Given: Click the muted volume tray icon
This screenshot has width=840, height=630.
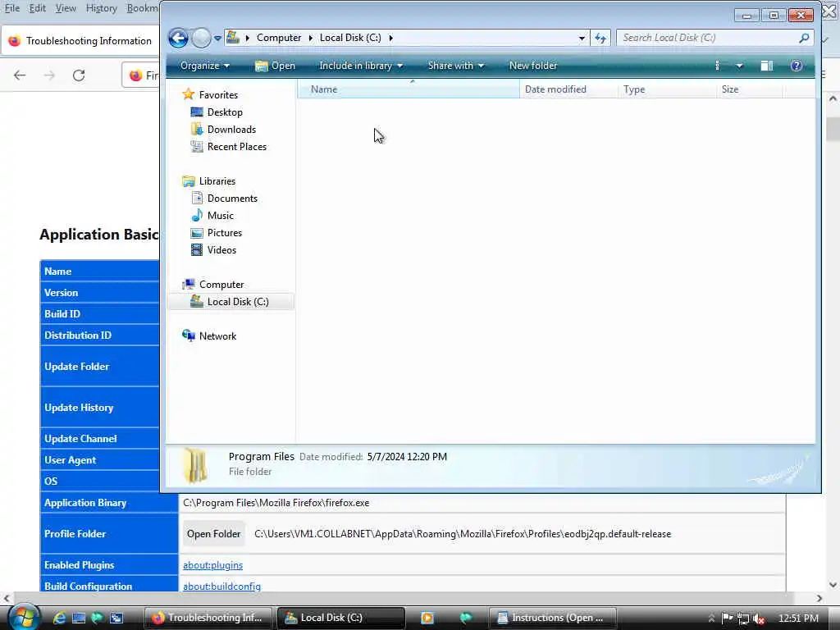Looking at the screenshot, I should [x=759, y=619].
